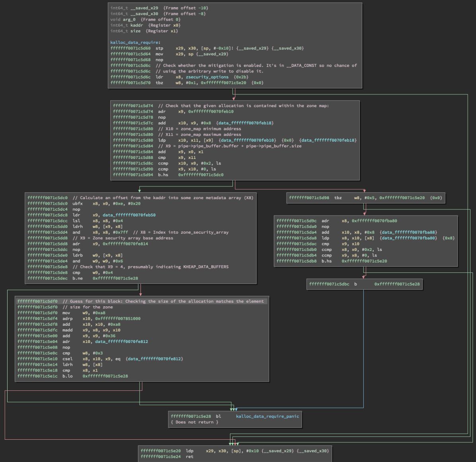Click the and w9, w9, #0x6 instruction
This screenshot has width=476, height=462.
75,261
